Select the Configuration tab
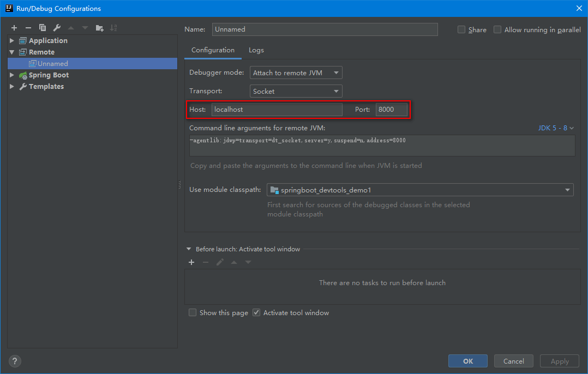The width and height of the screenshot is (588, 374). coord(213,50)
